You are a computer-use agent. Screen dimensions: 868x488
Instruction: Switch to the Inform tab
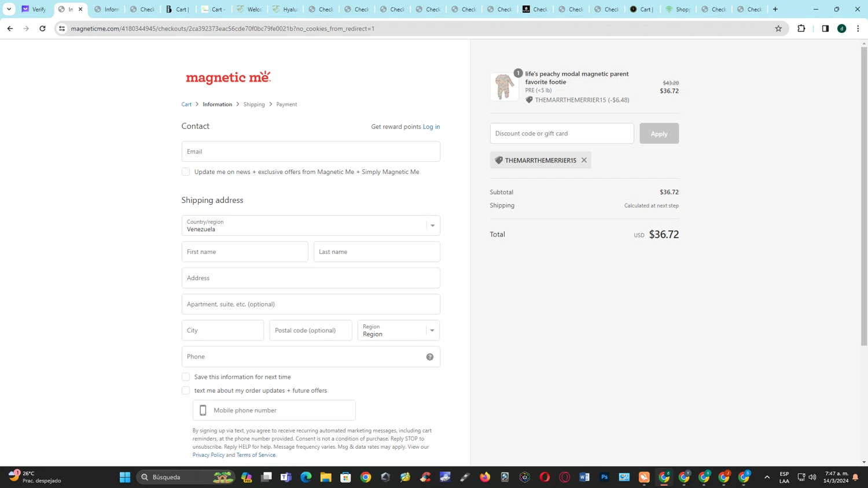click(106, 9)
